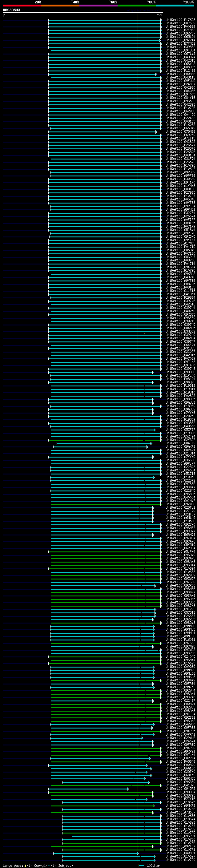Open hit UniRef100_Q43874
The width and height of the screenshot is (197, 868).
pyautogui.click(x=180, y=57)
